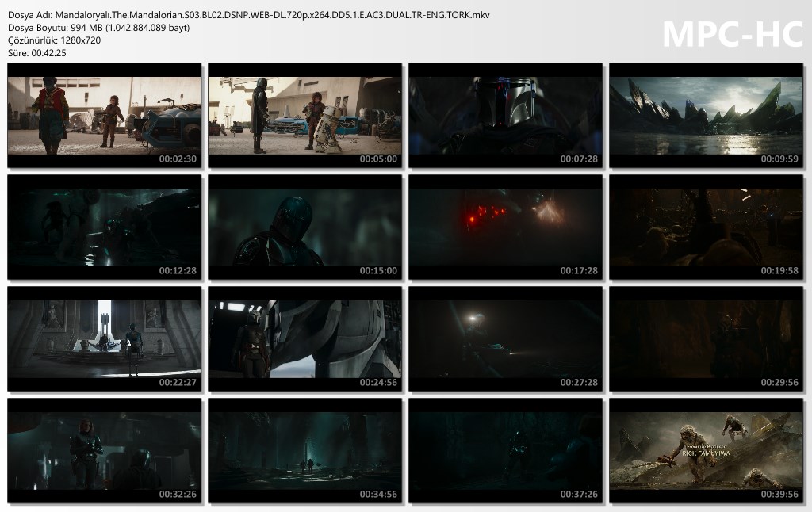The height and width of the screenshot is (512, 812).
Task: Pick the thumbnail stamped 00:24:56
Action: (305, 339)
